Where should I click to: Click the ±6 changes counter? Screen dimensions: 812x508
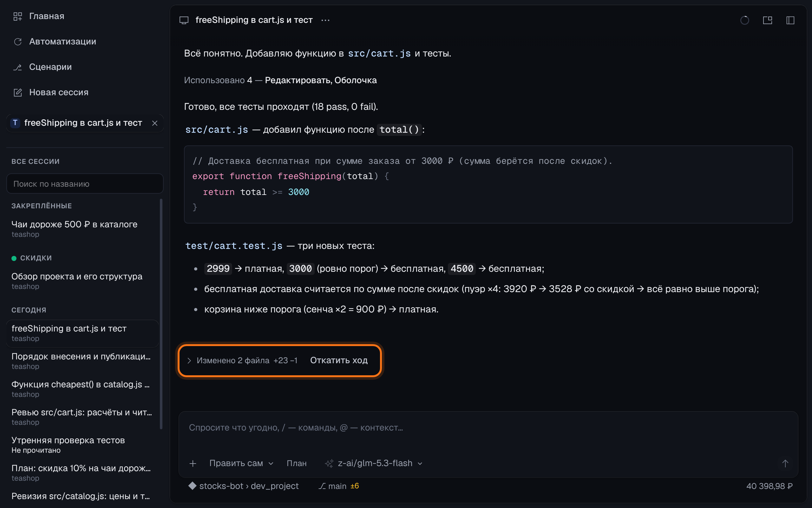355,486
